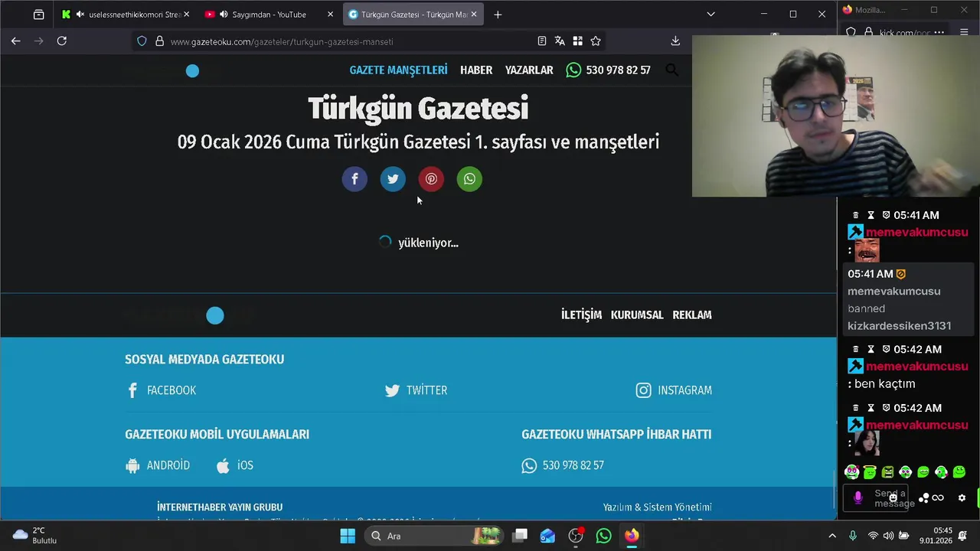
Task: Click emoji picker icon in chat input
Action: tap(893, 497)
